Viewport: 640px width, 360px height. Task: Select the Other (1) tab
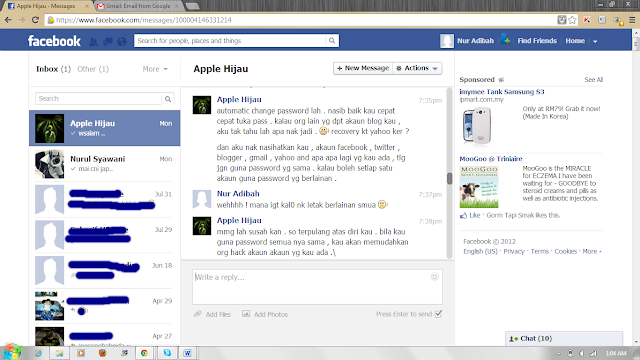(x=93, y=69)
